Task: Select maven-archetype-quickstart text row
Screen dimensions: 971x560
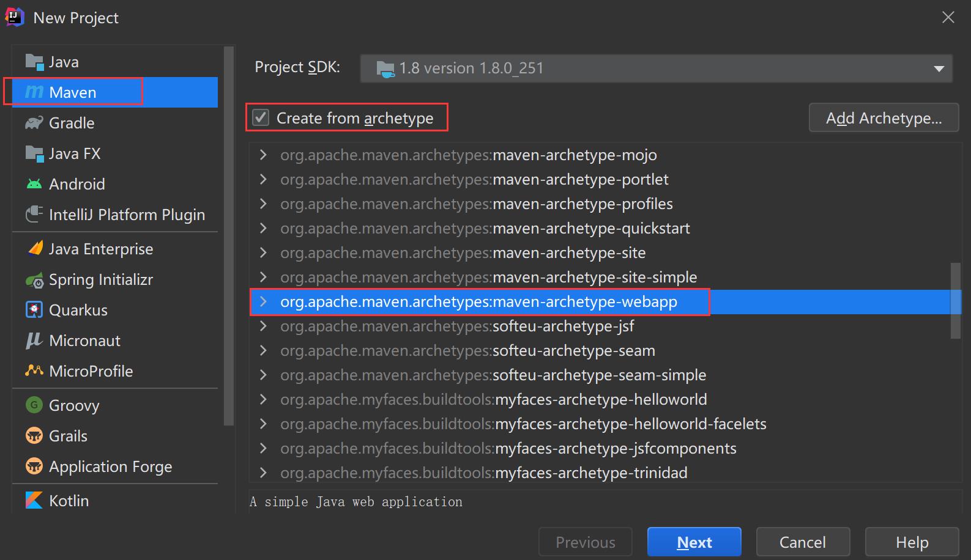Action: (x=485, y=228)
